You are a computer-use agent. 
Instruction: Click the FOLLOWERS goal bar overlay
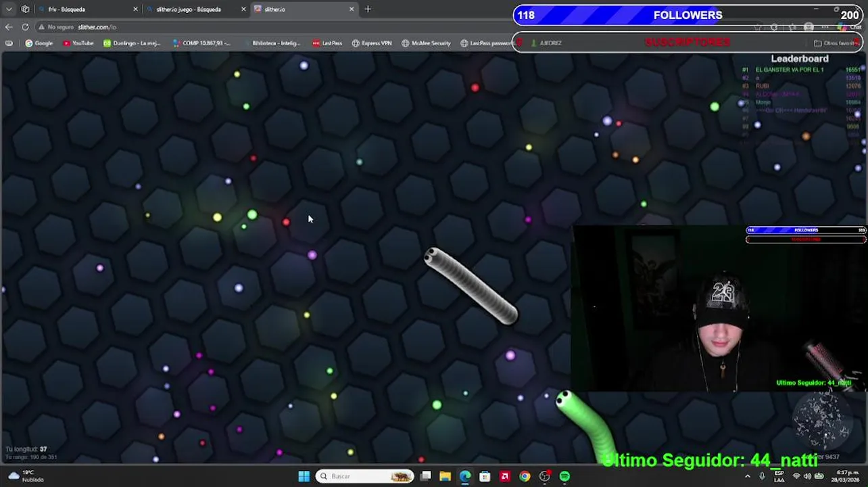(x=688, y=16)
